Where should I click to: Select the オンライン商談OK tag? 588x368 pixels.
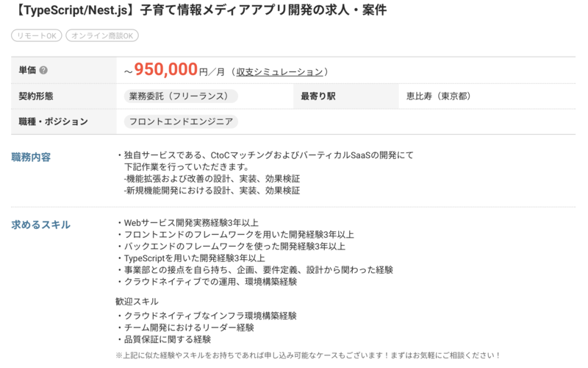coord(101,35)
